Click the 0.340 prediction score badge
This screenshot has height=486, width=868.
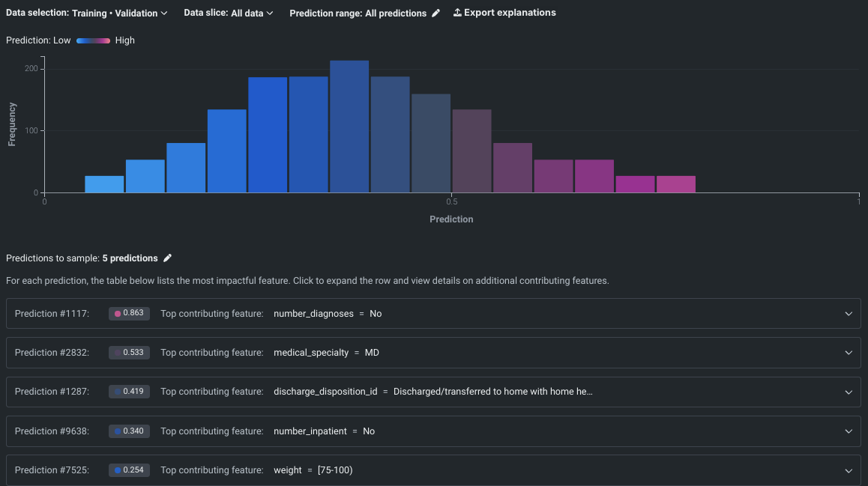pos(129,431)
